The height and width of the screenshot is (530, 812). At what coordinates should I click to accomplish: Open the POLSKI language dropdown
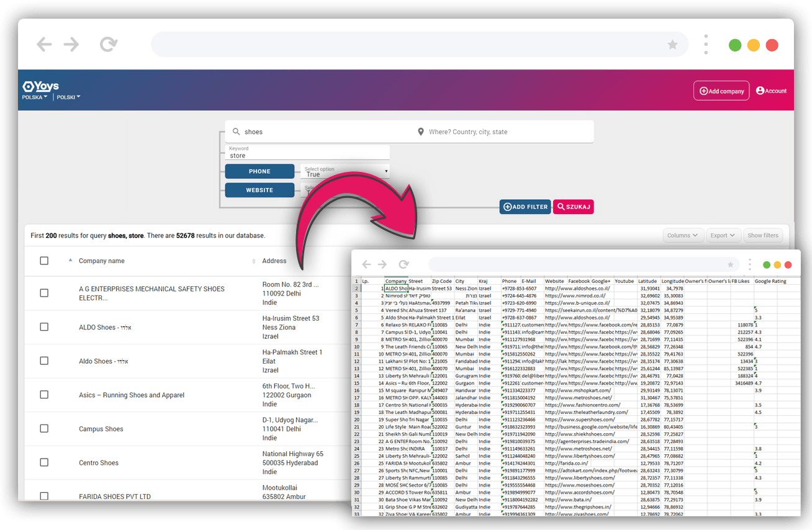tap(68, 97)
